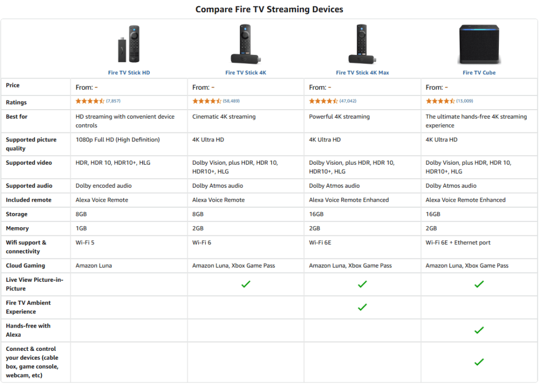Click the Fire TV Stick 4K Max product image
This screenshot has width=540, height=392.
point(362,44)
